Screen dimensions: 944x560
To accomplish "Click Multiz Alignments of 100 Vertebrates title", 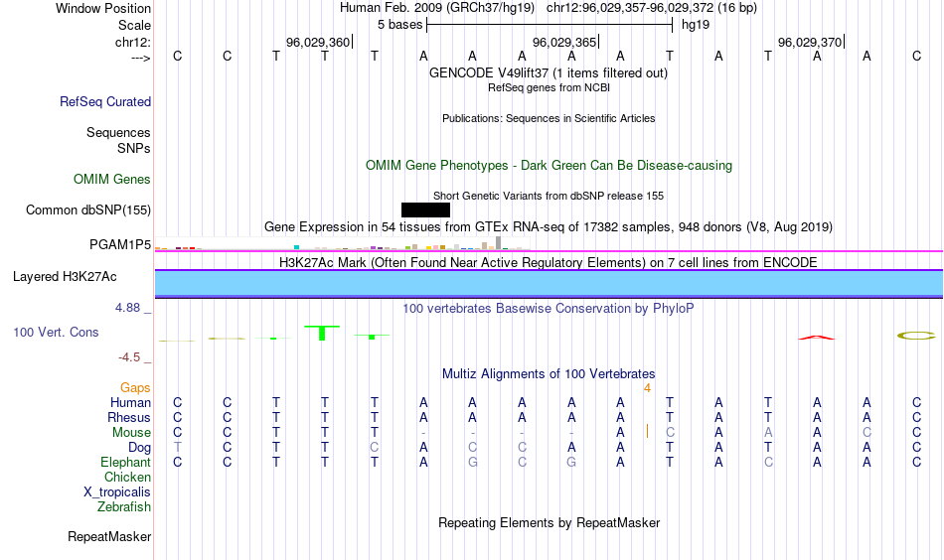I will (549, 374).
